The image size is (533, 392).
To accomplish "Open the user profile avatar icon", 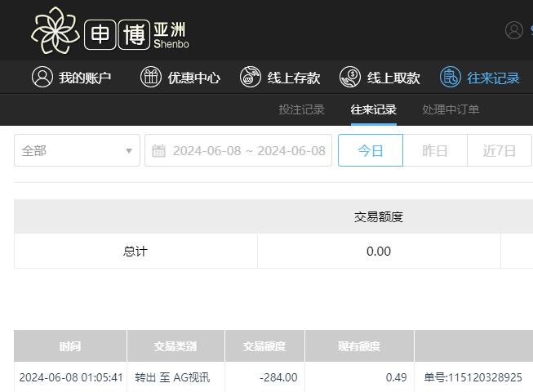I will pos(514,30).
